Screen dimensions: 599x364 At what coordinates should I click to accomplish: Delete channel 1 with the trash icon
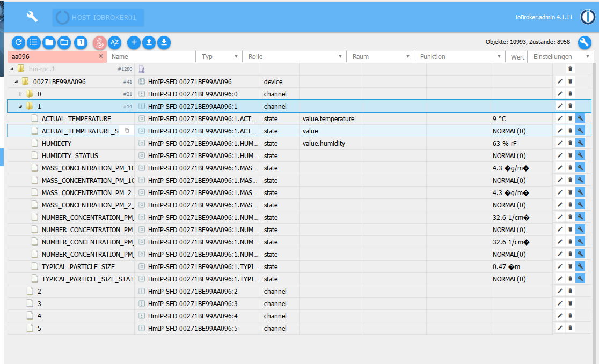pos(570,106)
